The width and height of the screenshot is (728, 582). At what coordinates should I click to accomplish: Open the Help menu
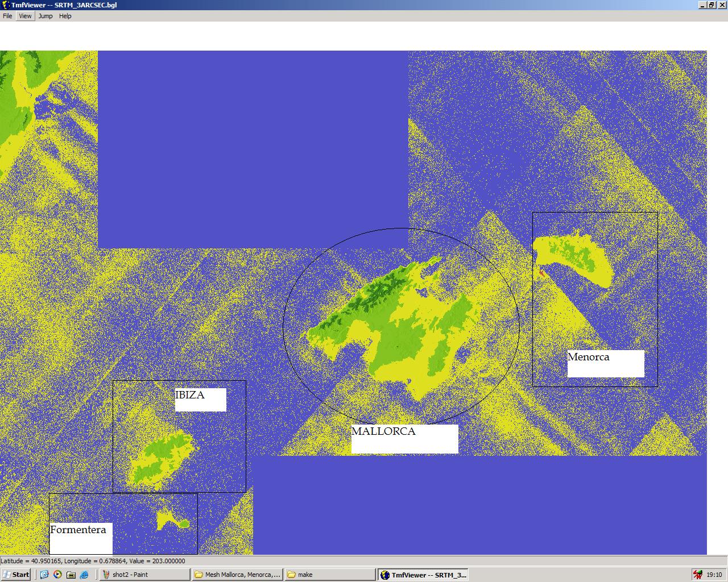click(65, 16)
